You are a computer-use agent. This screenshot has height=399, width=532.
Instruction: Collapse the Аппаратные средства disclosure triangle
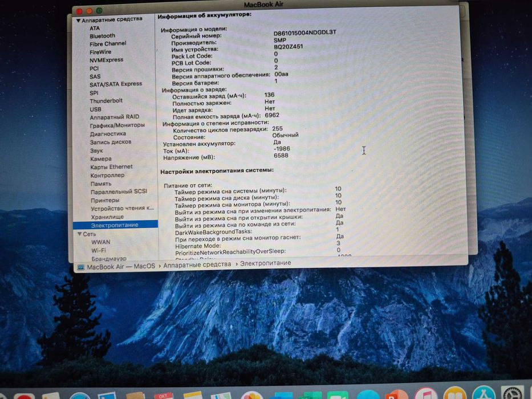pyautogui.click(x=78, y=21)
